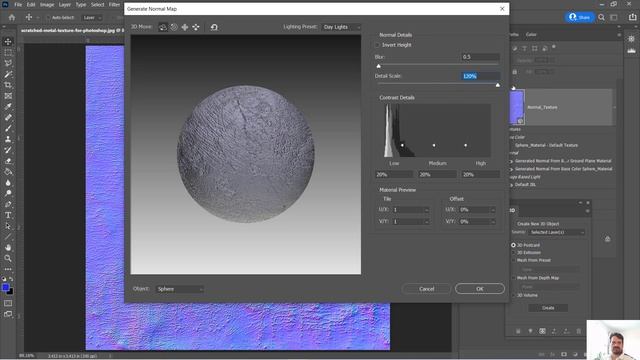
Task: Select the Brush tool
Action: [x=8, y=128]
